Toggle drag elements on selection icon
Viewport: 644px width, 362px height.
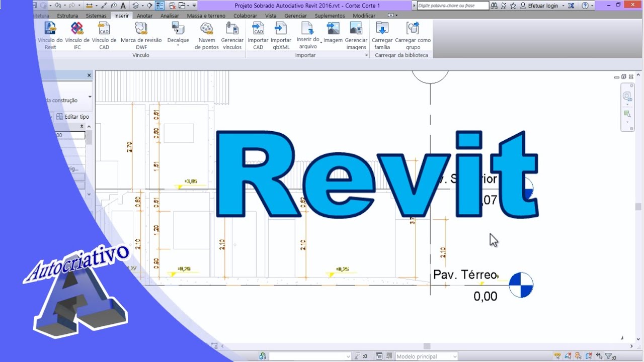point(599,356)
